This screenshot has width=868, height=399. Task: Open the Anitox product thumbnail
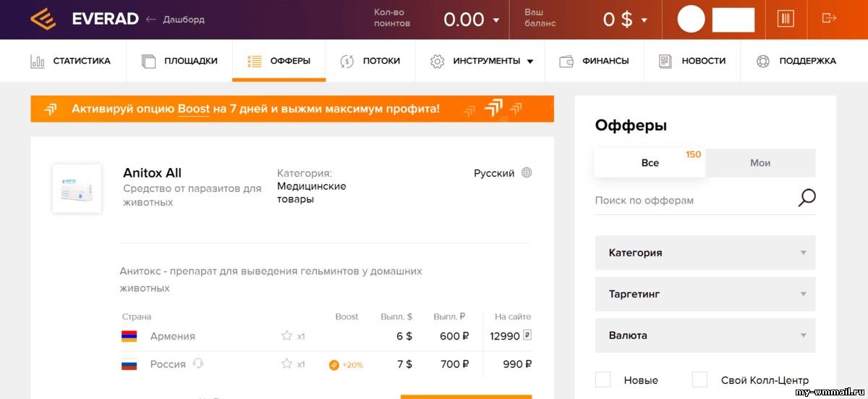point(77,188)
